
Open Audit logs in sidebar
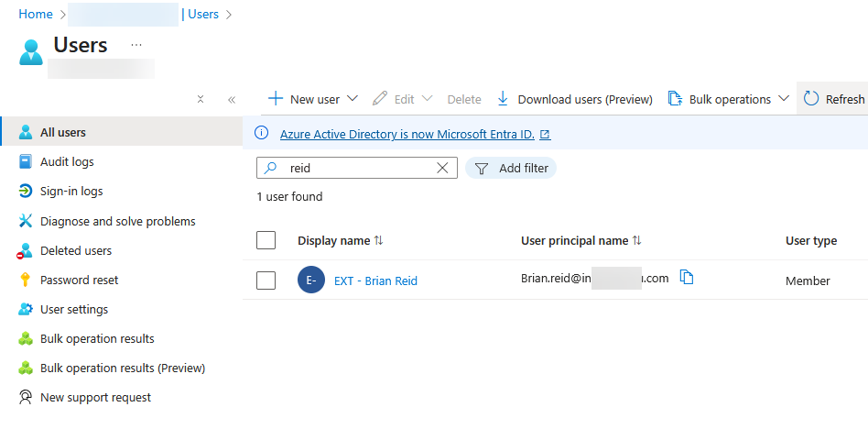[67, 162]
